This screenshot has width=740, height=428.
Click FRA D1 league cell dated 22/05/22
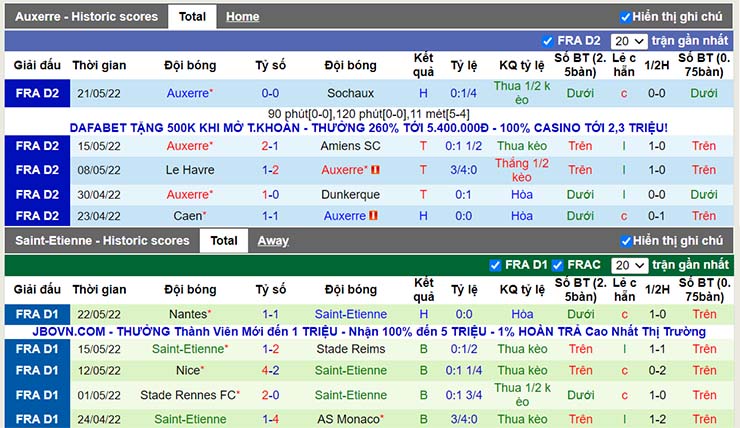(x=37, y=314)
